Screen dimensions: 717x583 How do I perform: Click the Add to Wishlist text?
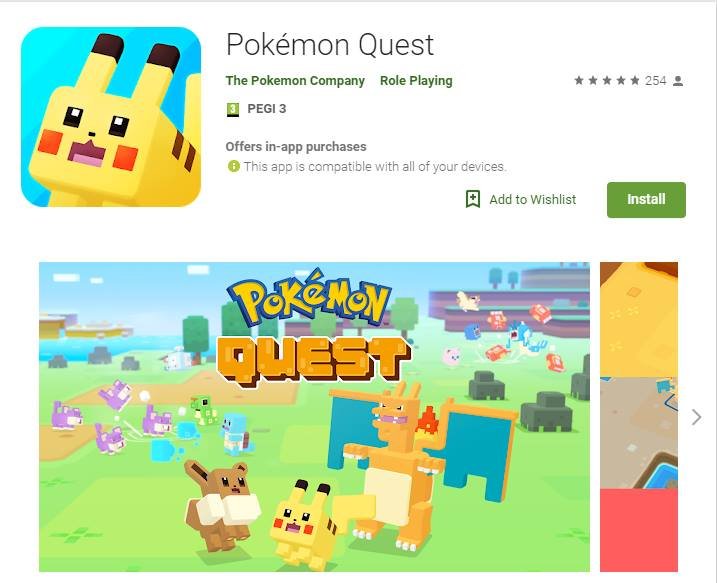click(533, 200)
